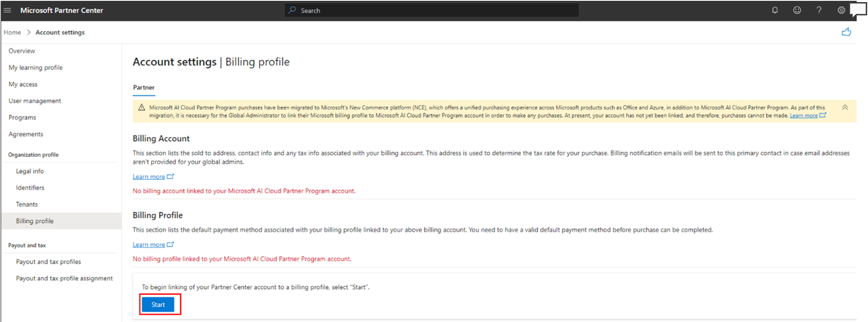Click Learn more link in warning banner
This screenshot has height=322, width=868.
click(803, 116)
